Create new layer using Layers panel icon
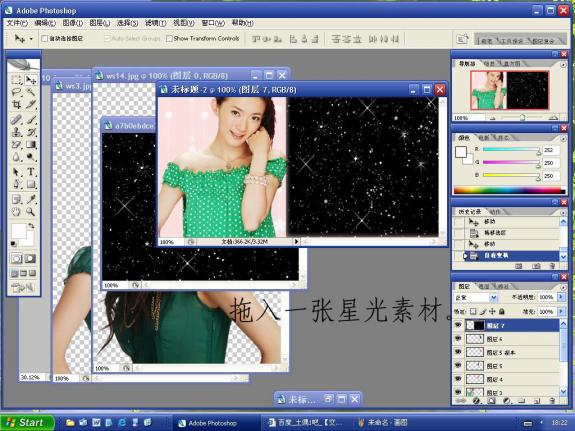The height and width of the screenshot is (431, 575). tap(536, 401)
